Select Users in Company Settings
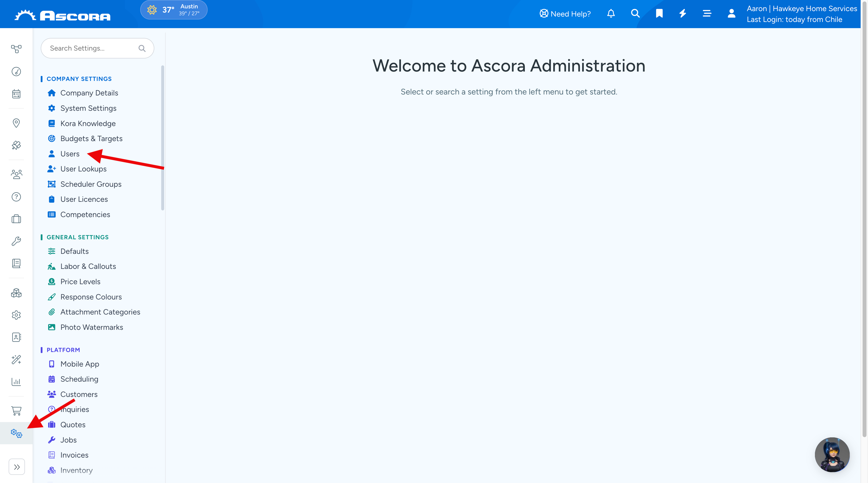The width and height of the screenshot is (868, 483). coord(63,154)
